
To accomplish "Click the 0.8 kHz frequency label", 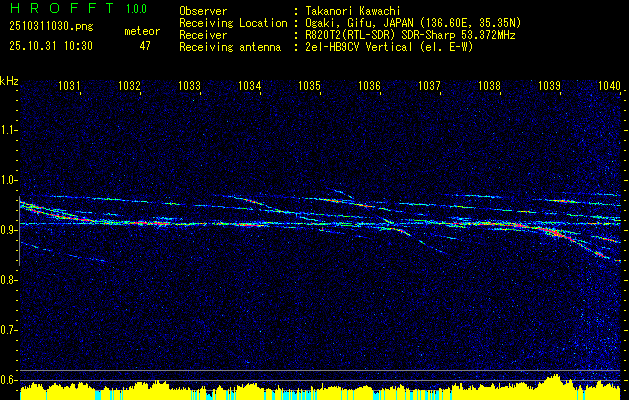I will pos(8,280).
